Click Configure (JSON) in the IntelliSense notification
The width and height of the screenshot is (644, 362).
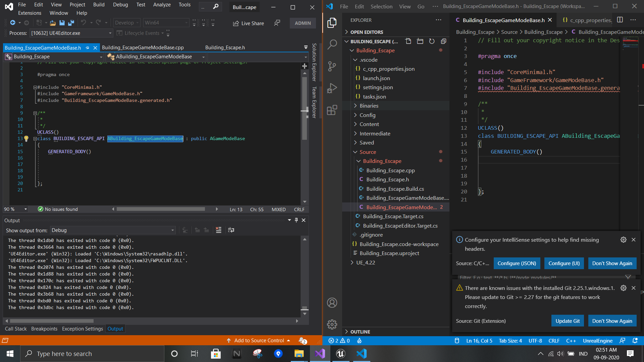517,263
